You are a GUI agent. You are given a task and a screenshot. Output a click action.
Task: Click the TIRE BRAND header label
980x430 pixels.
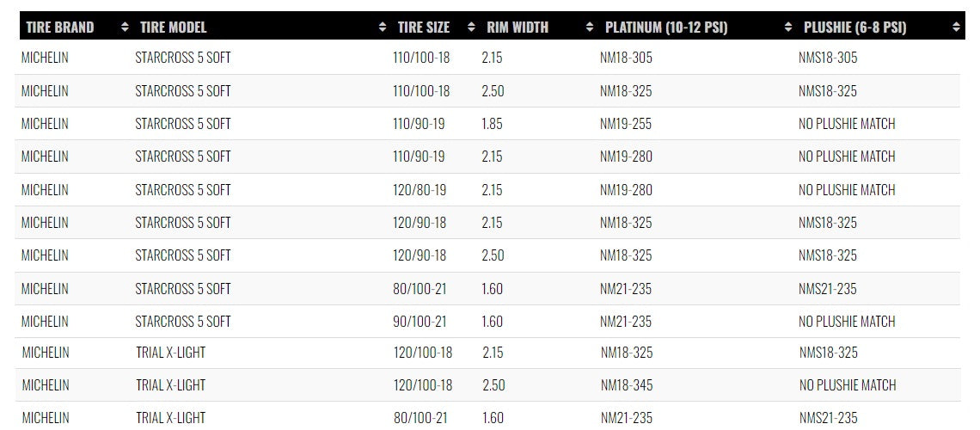pyautogui.click(x=60, y=28)
